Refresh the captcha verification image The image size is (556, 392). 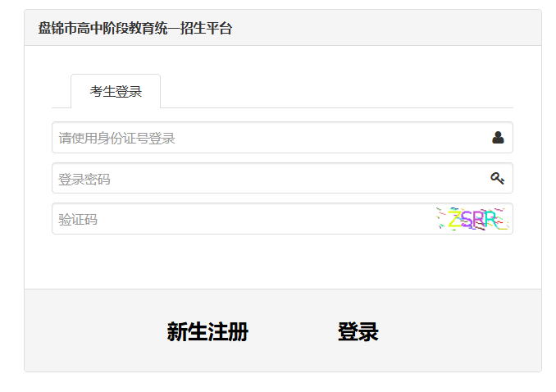(x=473, y=219)
